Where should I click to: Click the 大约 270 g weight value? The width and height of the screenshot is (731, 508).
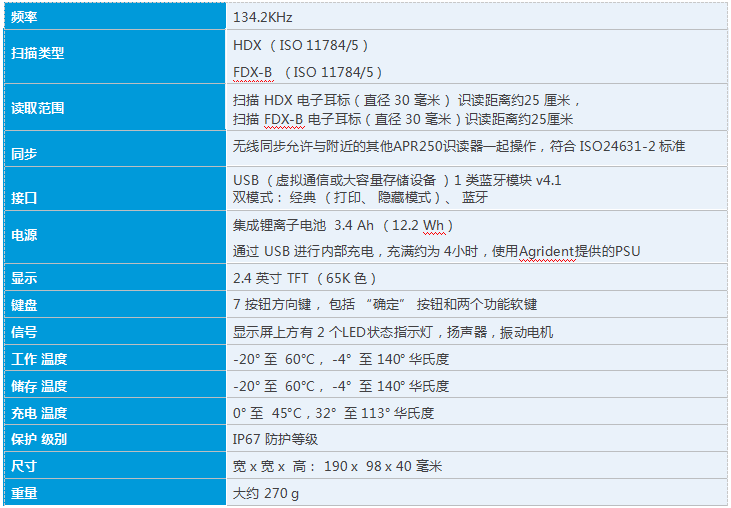(x=266, y=493)
